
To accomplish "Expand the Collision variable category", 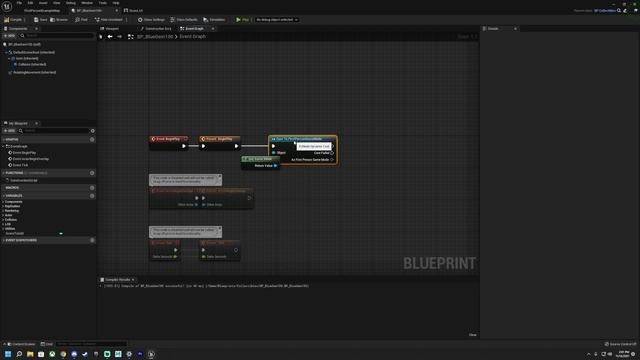I will click(3, 220).
